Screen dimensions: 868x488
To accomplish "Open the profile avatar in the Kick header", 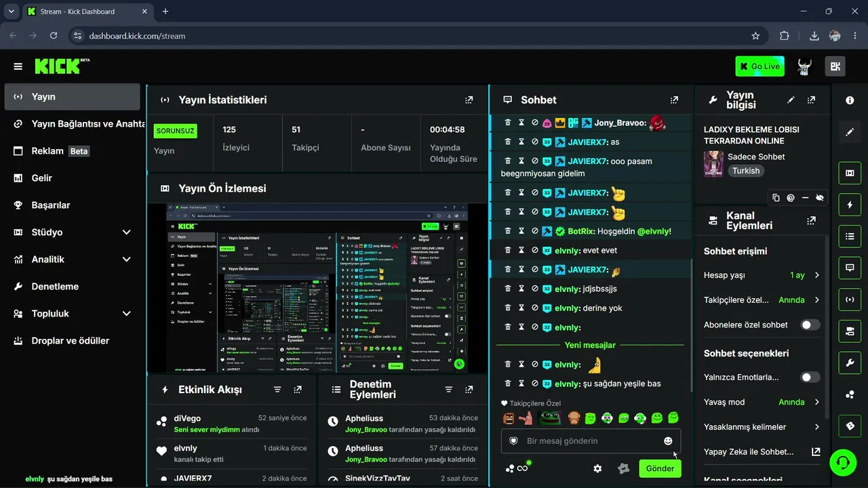I will (x=804, y=66).
